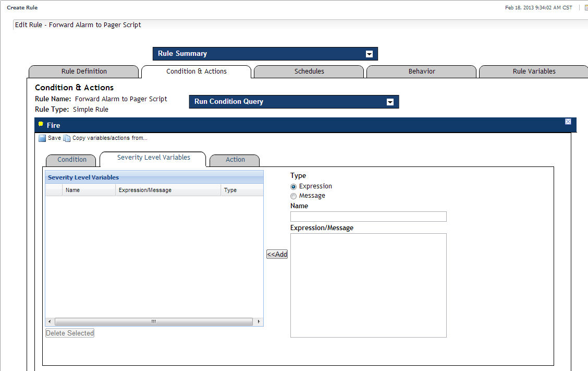
Task: Open the Action sub-tab
Action: (235, 160)
